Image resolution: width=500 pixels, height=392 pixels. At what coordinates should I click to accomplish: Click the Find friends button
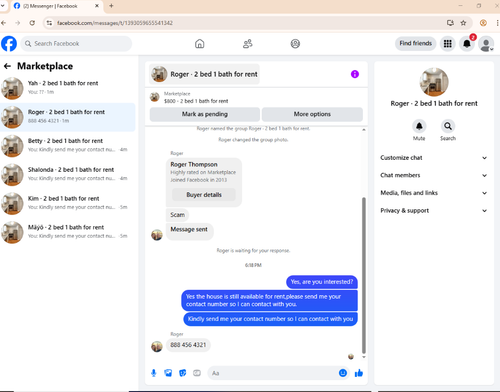click(416, 43)
